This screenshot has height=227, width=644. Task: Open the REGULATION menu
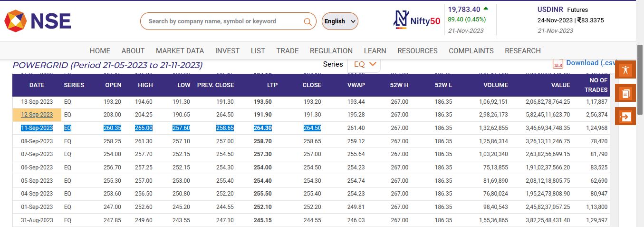coord(331,50)
